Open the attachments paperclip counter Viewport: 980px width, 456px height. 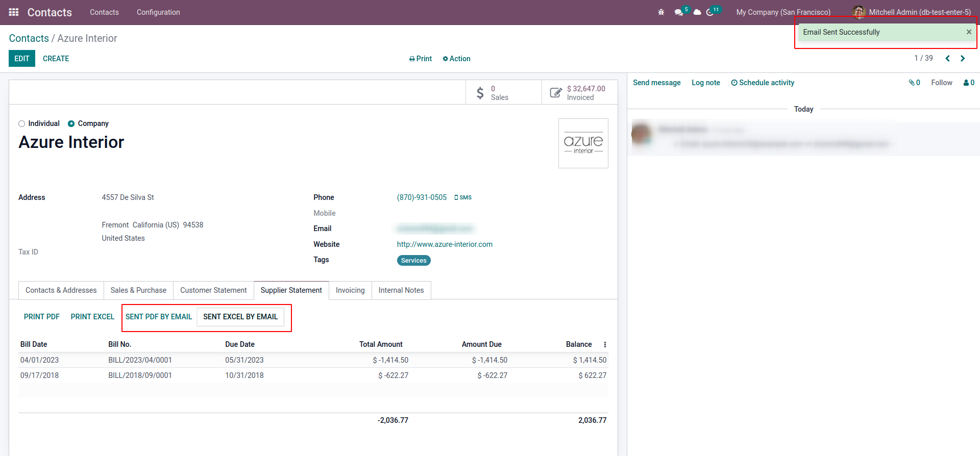point(914,83)
